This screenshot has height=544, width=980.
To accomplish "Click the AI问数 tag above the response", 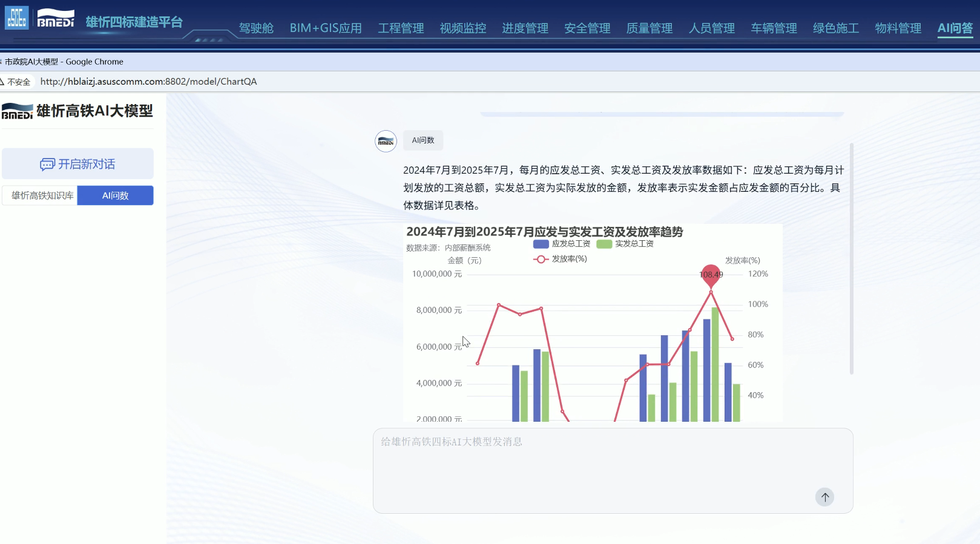I will (423, 140).
